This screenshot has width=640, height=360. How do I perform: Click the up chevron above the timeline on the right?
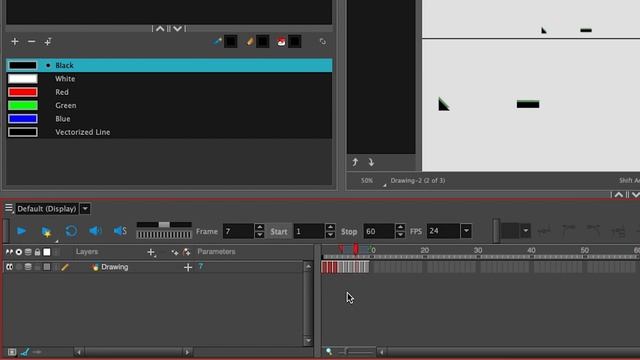619,195
